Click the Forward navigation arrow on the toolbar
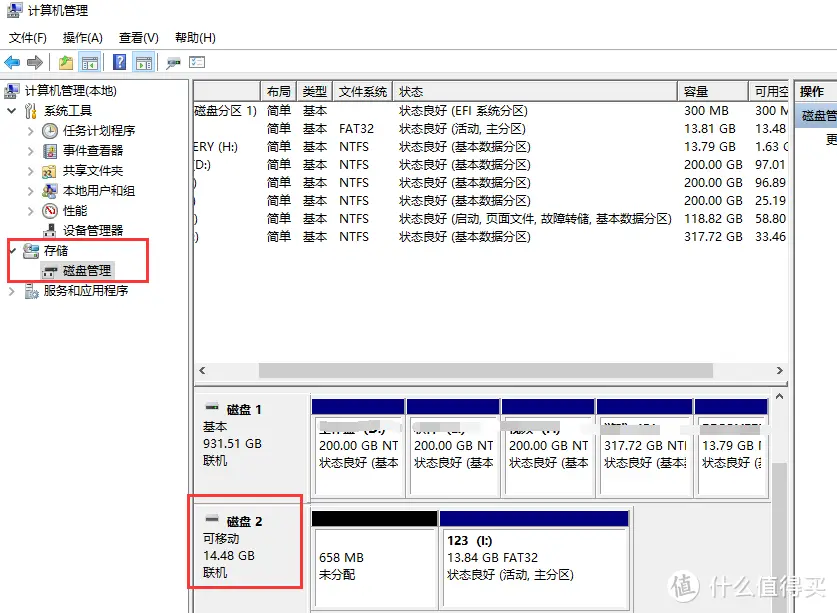This screenshot has height=613, width=837. coord(37,62)
